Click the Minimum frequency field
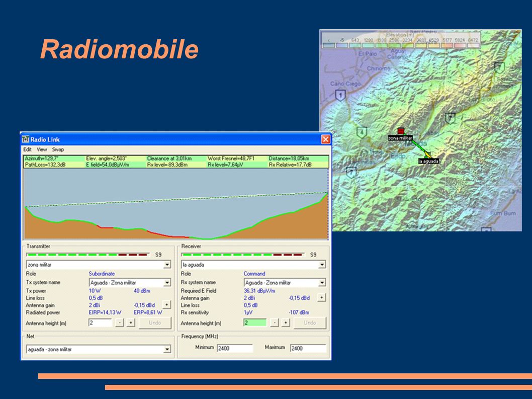 tap(235, 348)
